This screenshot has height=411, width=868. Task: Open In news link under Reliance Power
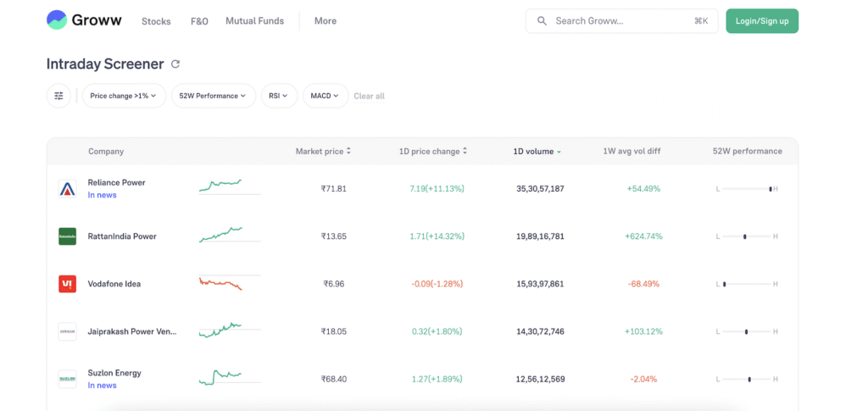(x=103, y=195)
